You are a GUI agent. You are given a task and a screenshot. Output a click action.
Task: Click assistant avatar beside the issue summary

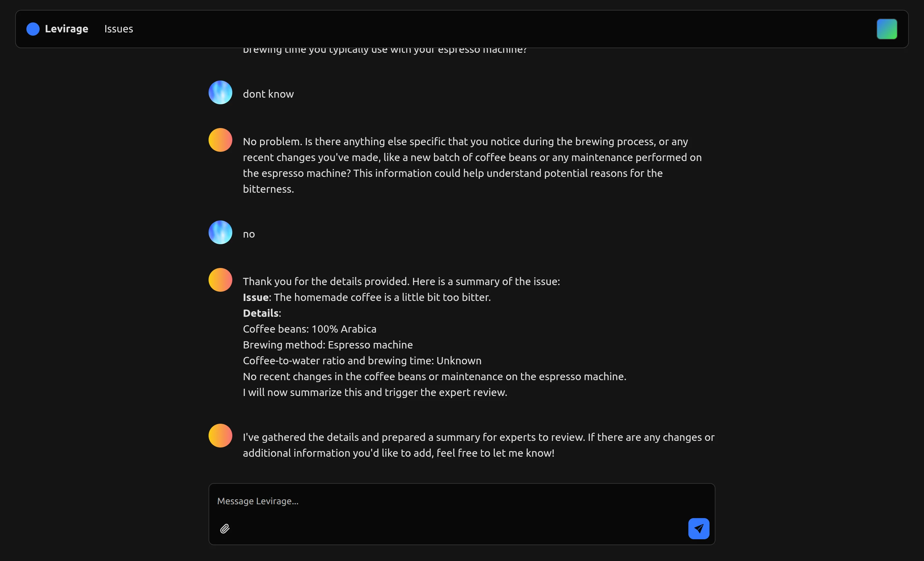[220, 280]
